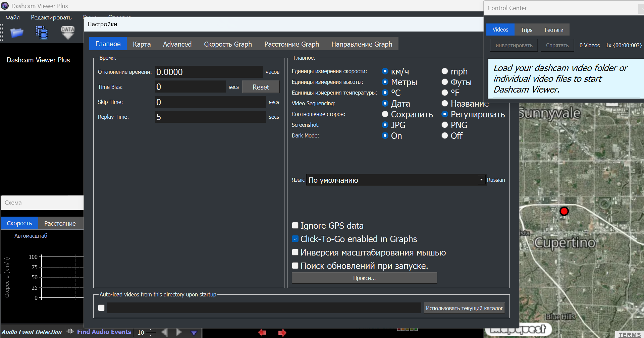This screenshot has height=338, width=644.
Task: Click the Reset time bias button
Action: click(x=261, y=87)
